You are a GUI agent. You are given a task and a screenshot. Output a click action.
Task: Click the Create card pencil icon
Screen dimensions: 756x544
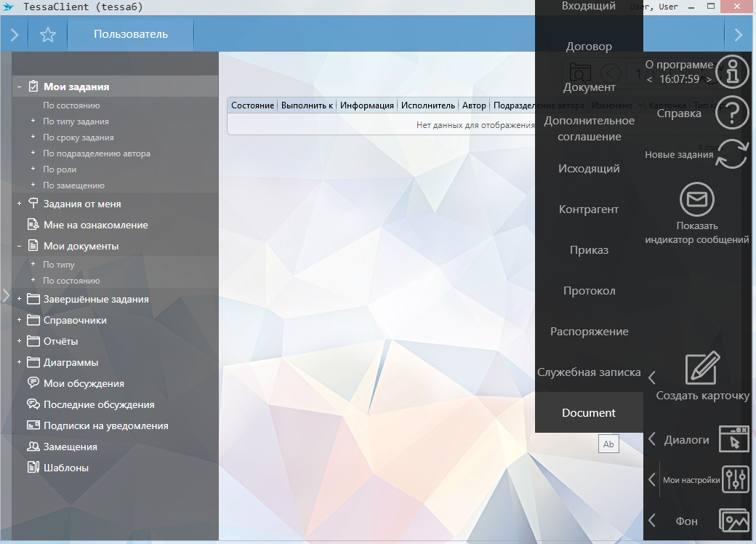(x=702, y=369)
